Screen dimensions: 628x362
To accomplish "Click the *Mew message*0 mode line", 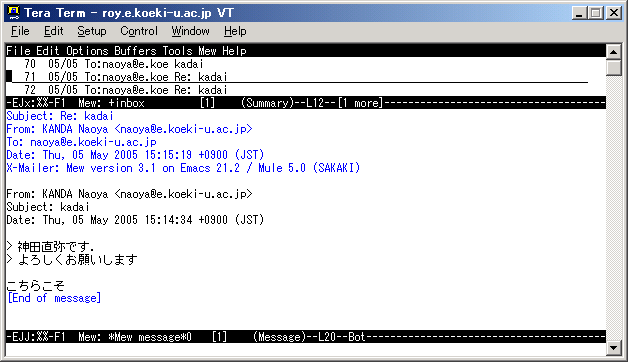I will point(305,337).
